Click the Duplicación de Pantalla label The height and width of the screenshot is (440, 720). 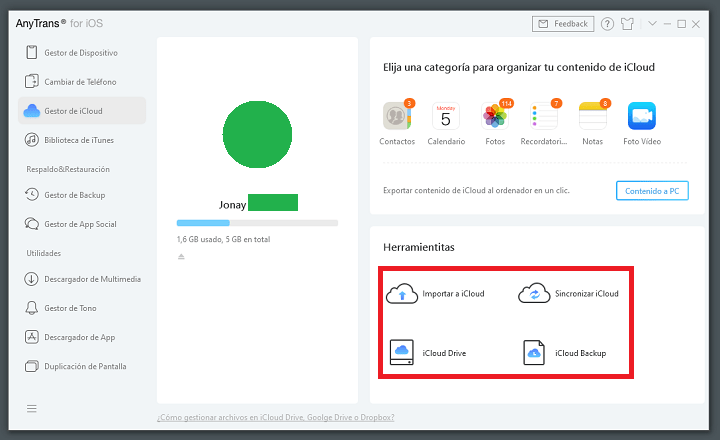(85, 366)
